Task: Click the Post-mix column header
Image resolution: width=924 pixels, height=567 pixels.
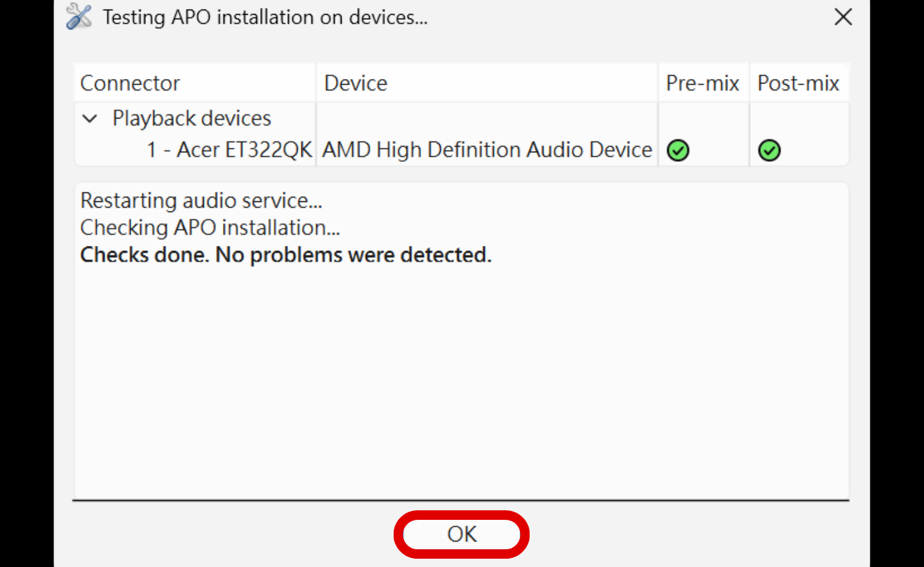Action: pos(798,83)
